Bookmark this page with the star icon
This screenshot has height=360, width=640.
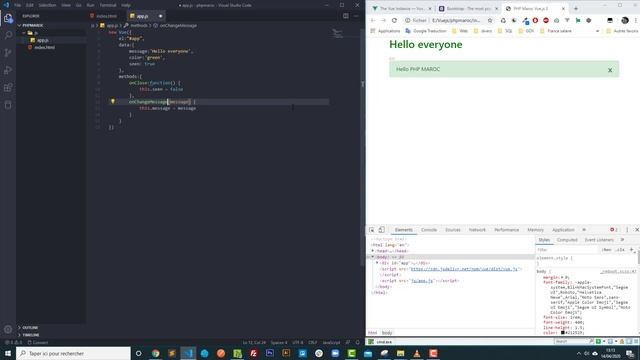pyautogui.click(x=490, y=20)
